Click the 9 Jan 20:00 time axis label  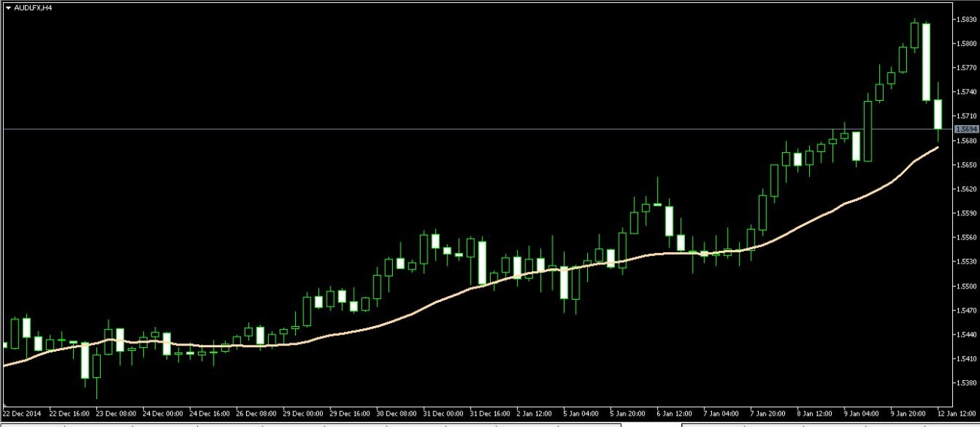909,413
